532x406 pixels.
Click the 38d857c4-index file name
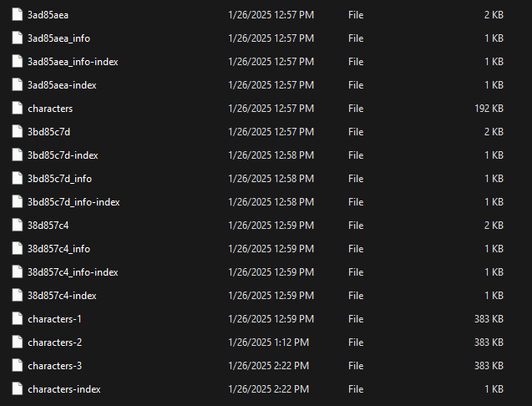(x=62, y=296)
